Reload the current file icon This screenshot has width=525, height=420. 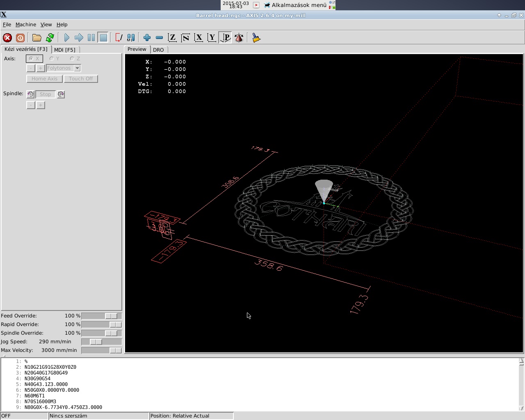coord(50,38)
